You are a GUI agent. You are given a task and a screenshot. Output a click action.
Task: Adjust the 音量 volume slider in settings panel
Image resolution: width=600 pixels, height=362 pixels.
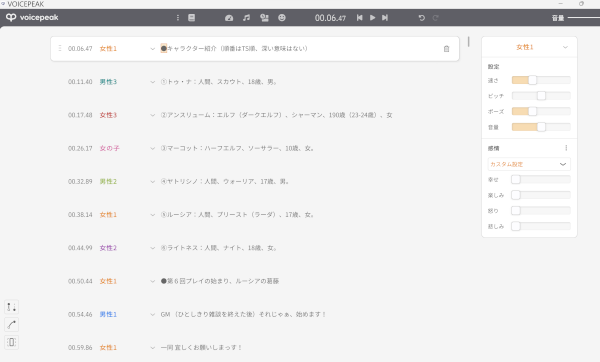pyautogui.click(x=541, y=127)
